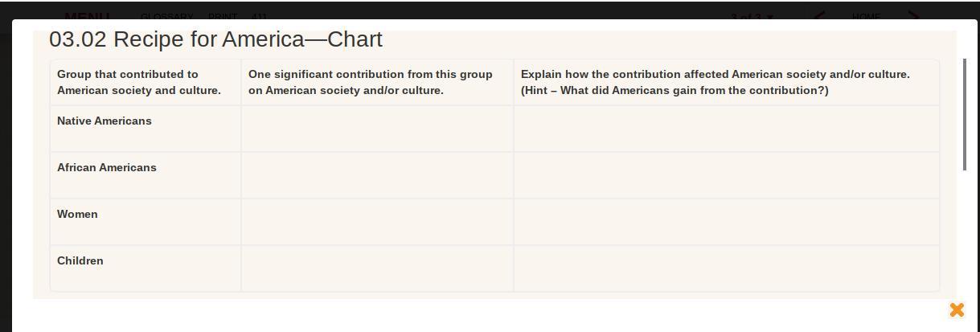Go to HOME in the top bar
This screenshot has width=980, height=332.
point(867,16)
